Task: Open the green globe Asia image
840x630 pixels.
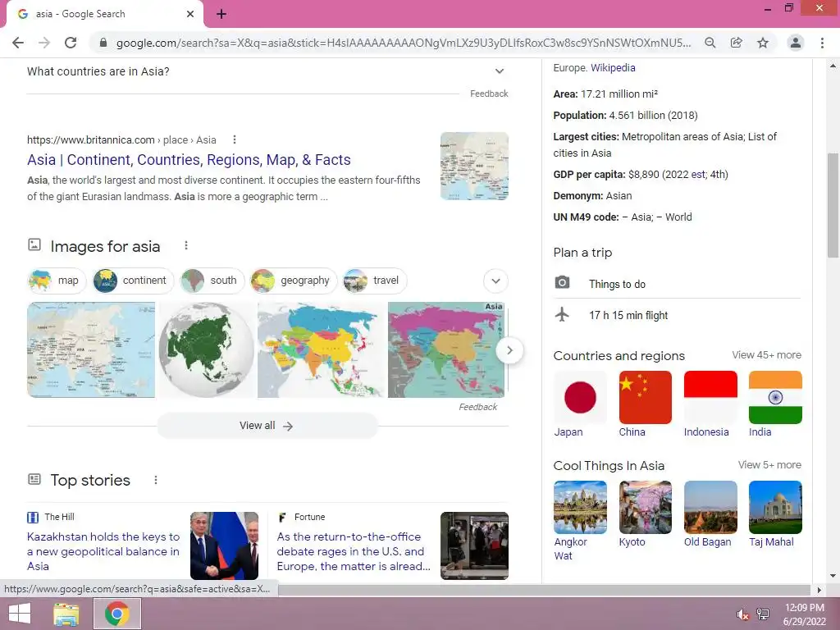Action: coord(206,349)
